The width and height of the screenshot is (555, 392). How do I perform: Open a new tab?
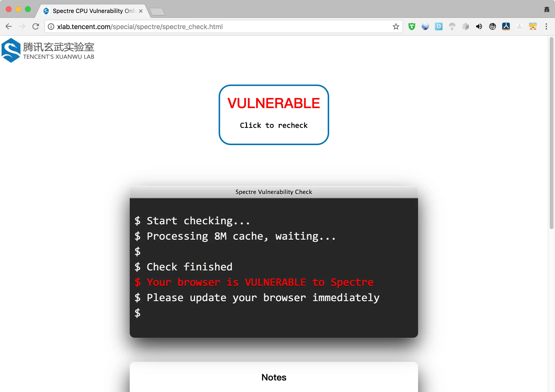coord(157,11)
